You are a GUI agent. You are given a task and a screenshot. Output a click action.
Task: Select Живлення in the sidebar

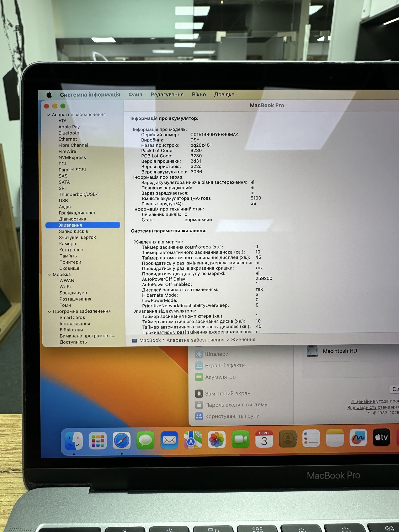(x=83, y=225)
